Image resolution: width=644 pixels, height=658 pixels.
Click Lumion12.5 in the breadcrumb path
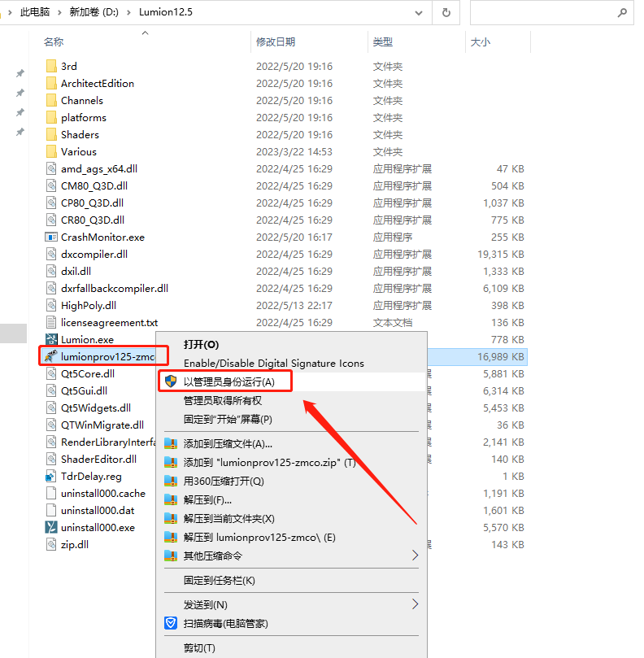(x=166, y=12)
